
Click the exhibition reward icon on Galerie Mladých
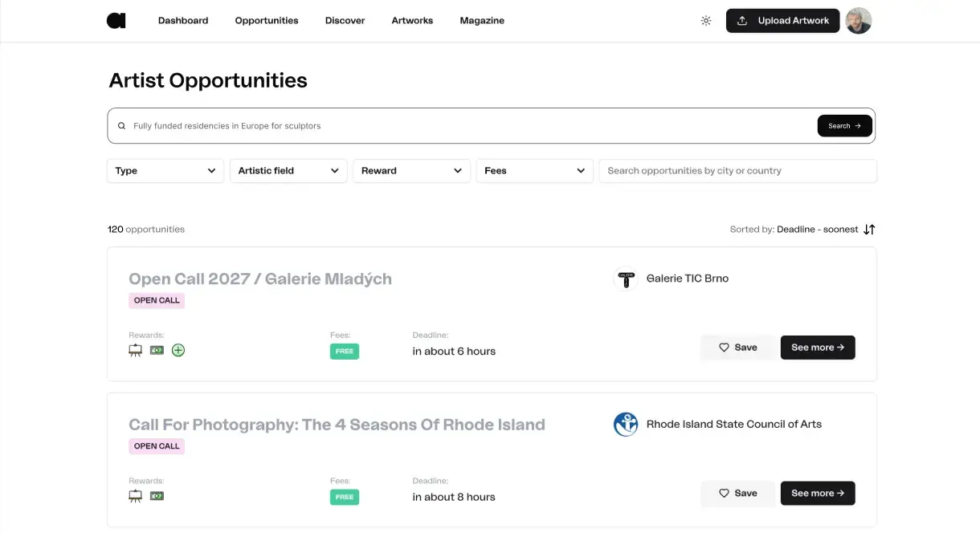click(136, 350)
